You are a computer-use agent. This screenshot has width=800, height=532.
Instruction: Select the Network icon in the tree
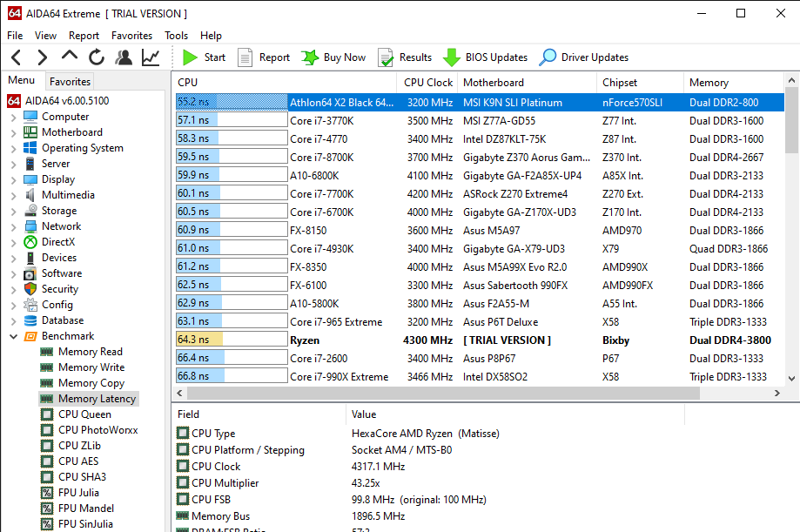point(30,226)
